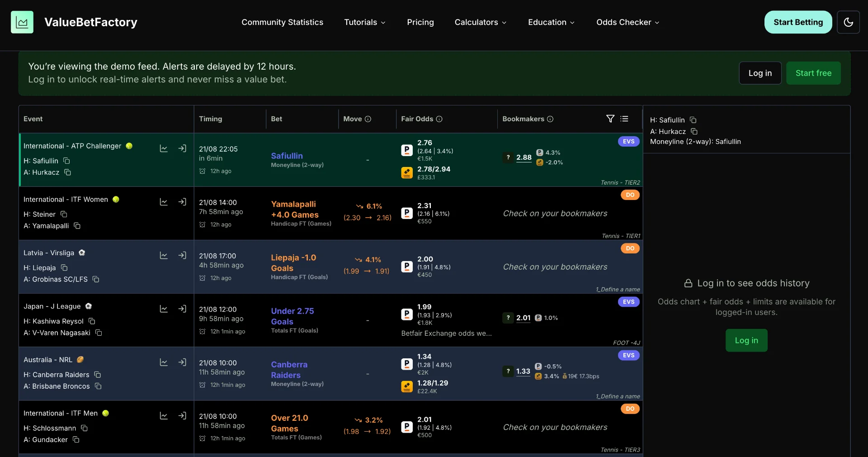Copy the A: Hurkacz name in the table row
The height and width of the screenshot is (457, 868).
point(67,172)
